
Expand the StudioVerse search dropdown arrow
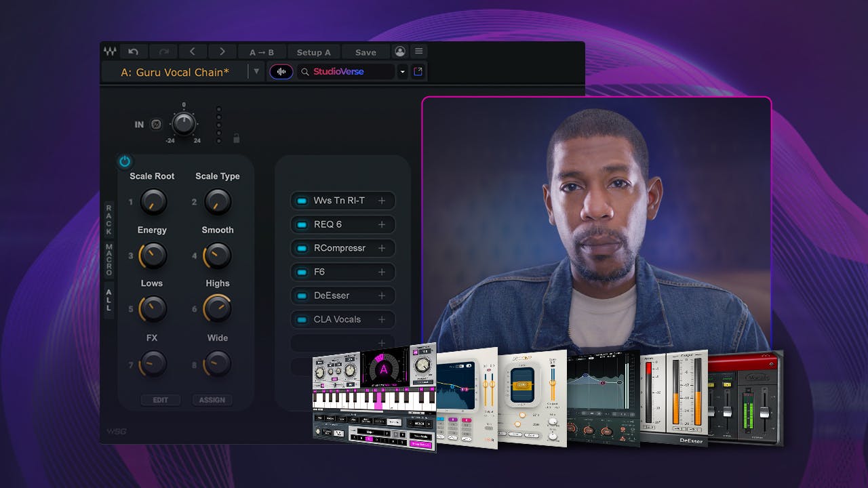(403, 71)
